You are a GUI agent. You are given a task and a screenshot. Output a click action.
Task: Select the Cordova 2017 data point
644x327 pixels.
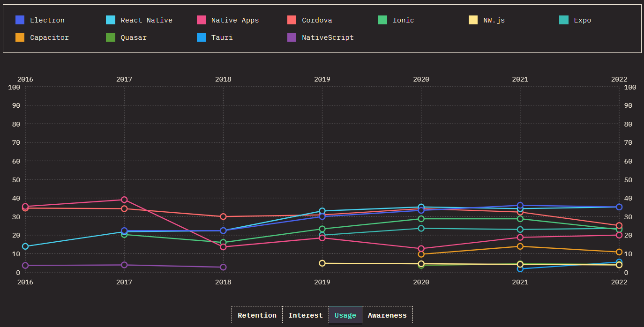(x=124, y=208)
